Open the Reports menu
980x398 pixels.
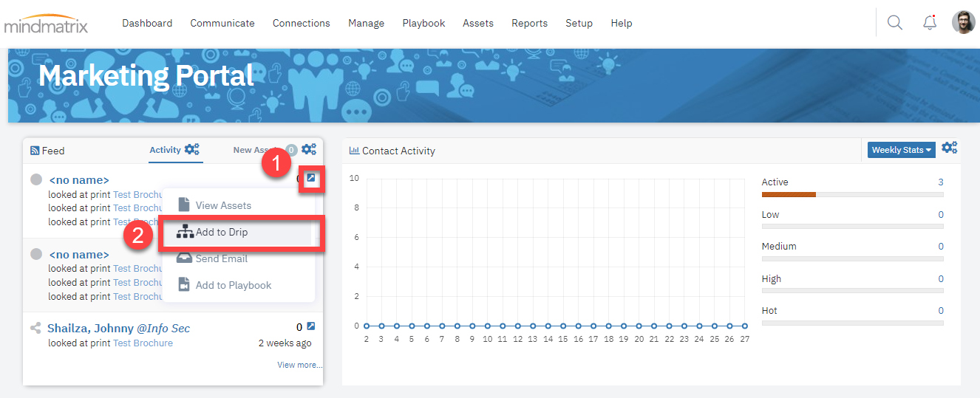[x=530, y=23]
